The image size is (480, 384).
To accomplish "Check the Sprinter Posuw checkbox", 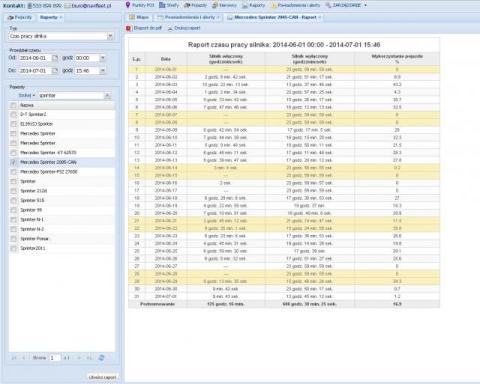I will point(13,239).
